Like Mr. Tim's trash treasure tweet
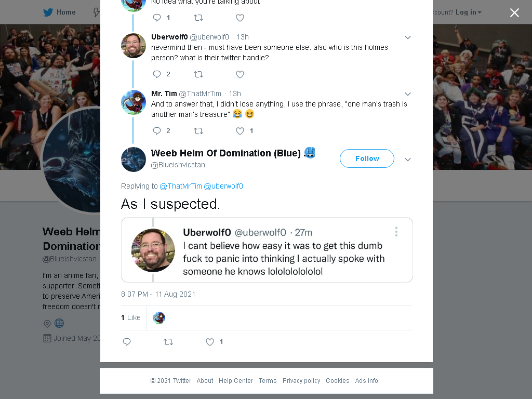Viewport: 532px width, 399px height. [x=240, y=131]
